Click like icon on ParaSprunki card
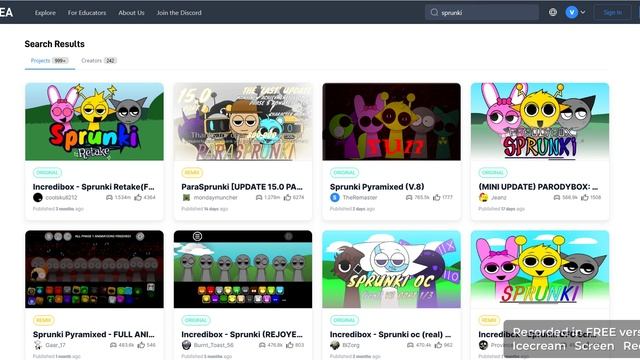The height and width of the screenshot is (360, 640). coord(287,198)
